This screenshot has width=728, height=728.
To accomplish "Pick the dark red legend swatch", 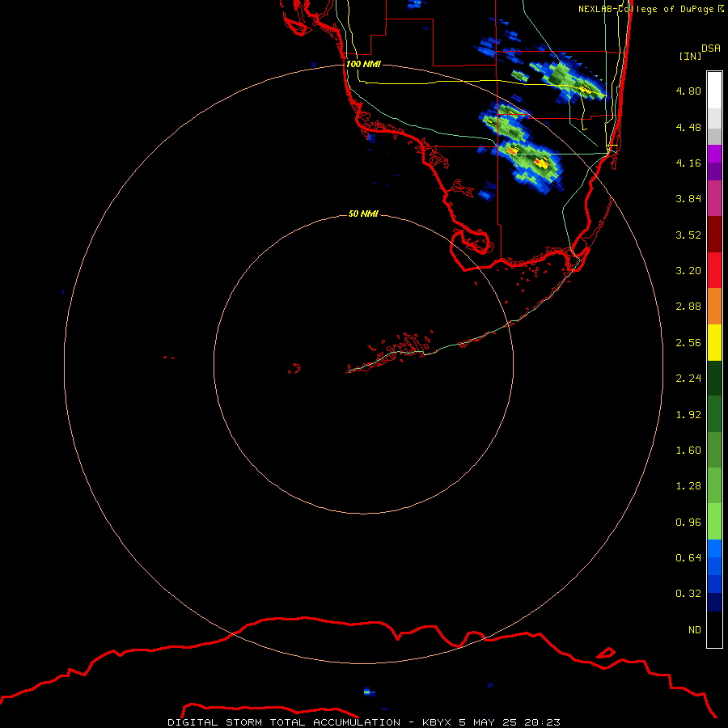I will click(714, 235).
